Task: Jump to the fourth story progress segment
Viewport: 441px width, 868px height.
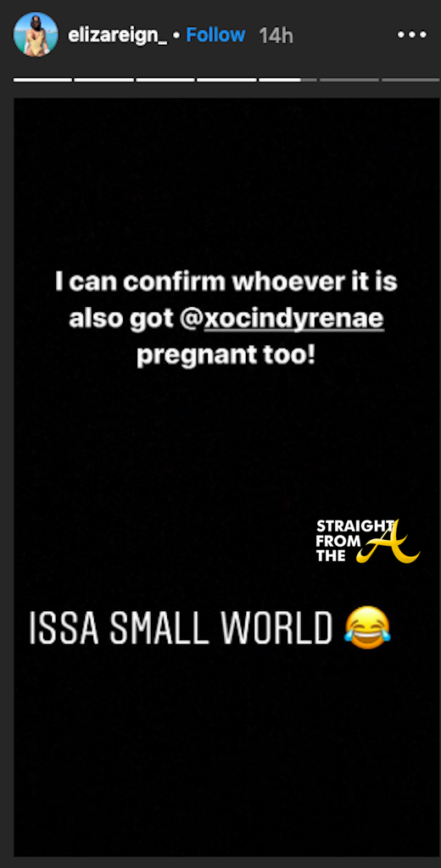Action: point(226,80)
